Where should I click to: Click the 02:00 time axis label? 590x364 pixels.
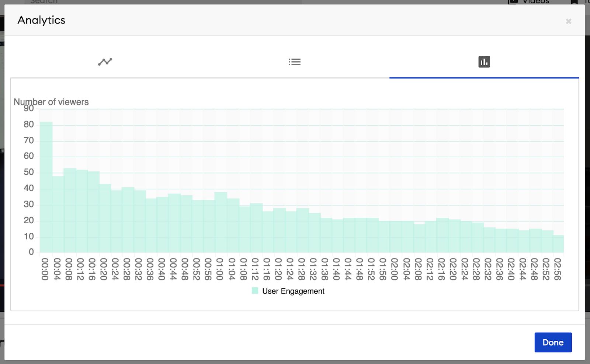(394, 269)
